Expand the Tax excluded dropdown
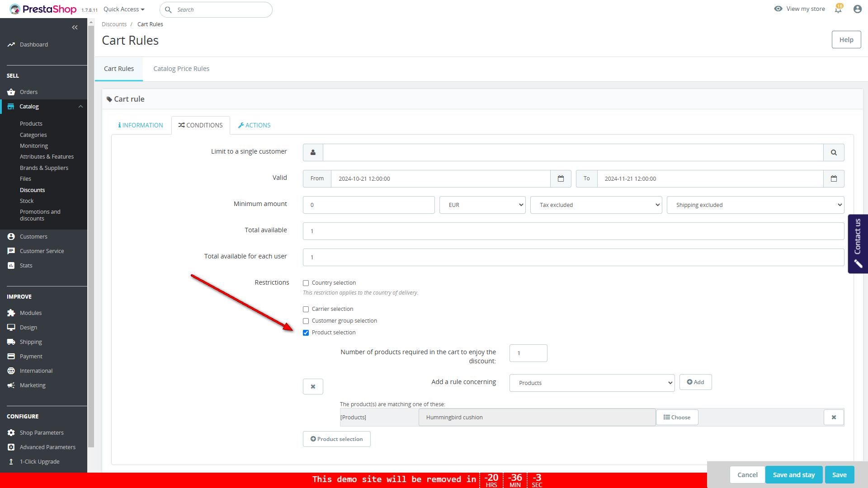The width and height of the screenshot is (868, 488). coord(596,205)
